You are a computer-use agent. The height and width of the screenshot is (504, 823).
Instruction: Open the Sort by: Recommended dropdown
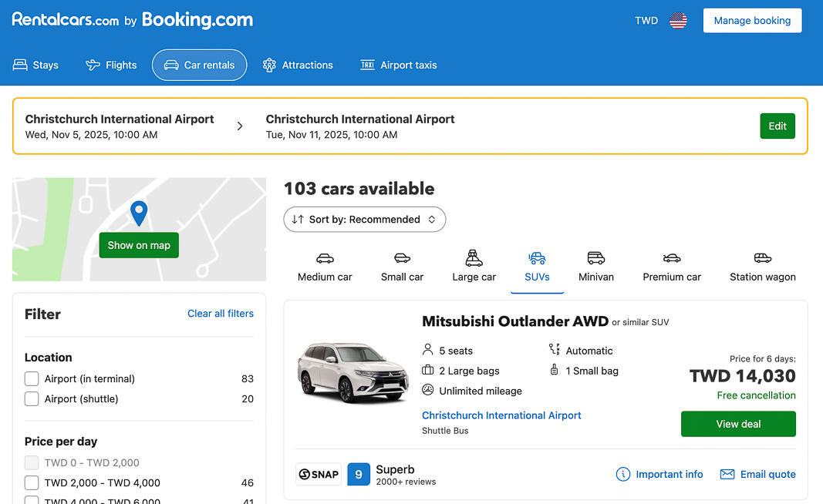pos(365,219)
